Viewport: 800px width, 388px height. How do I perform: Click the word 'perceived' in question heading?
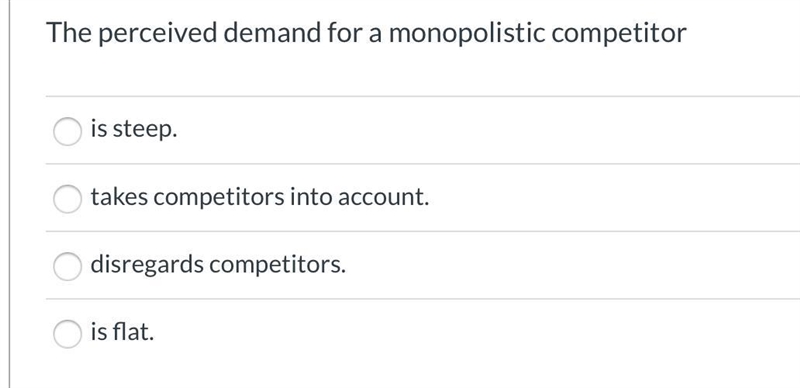(158, 34)
